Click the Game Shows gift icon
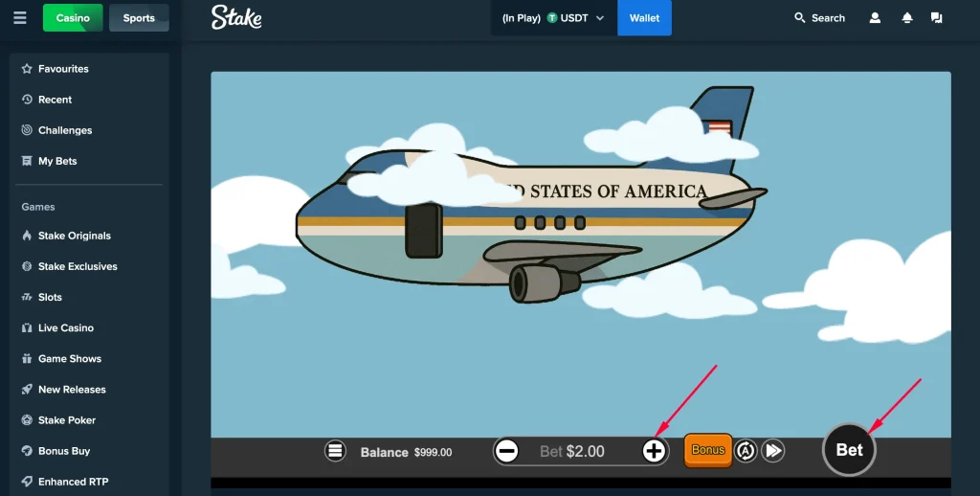The height and width of the screenshot is (496, 980). pyautogui.click(x=26, y=358)
